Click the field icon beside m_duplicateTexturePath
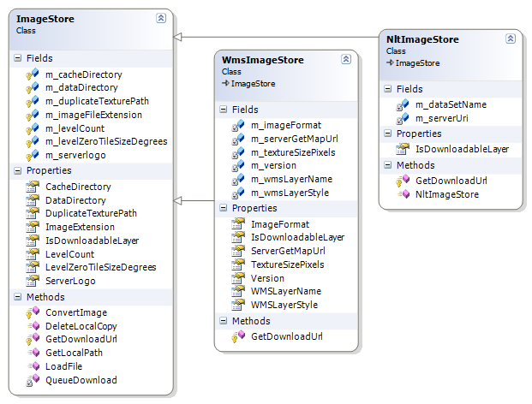This screenshot has width=532, height=404. [33, 101]
